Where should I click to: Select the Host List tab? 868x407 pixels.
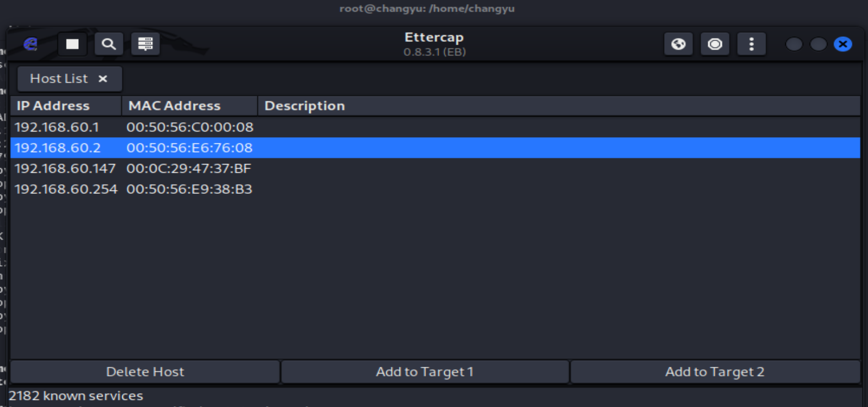(x=69, y=79)
